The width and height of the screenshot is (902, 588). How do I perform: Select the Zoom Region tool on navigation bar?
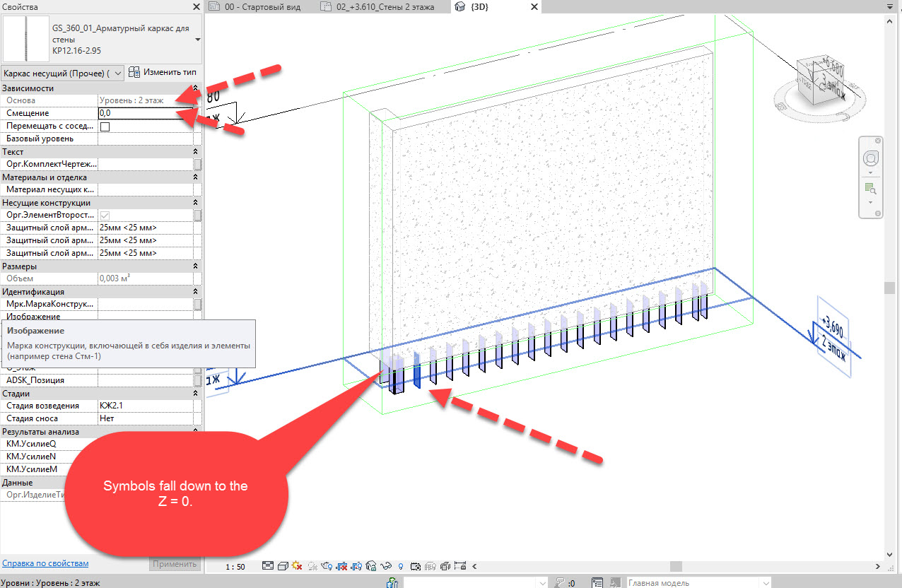tap(871, 189)
